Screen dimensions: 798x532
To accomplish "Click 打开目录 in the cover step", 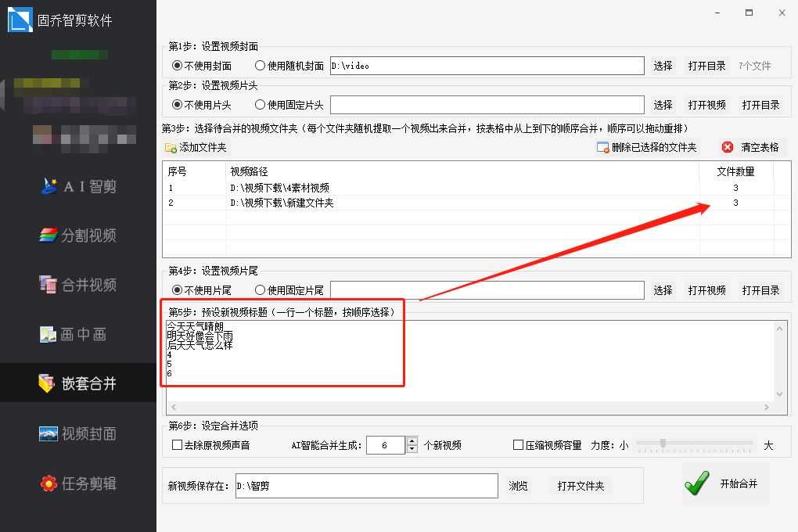I will 706,66.
